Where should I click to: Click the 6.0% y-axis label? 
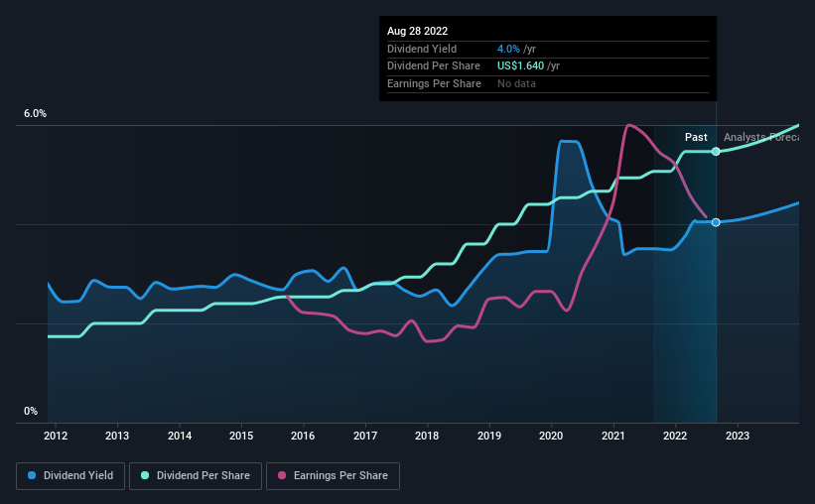tap(35, 114)
